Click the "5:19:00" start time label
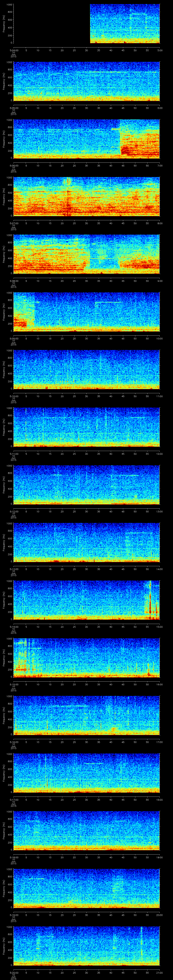Screen dimensions: 173x980 (x=14, y=915)
